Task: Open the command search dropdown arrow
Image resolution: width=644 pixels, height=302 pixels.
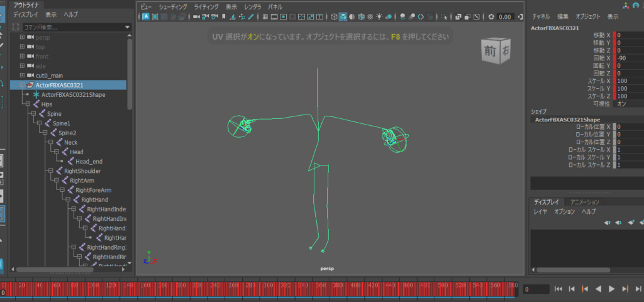Action: (127, 28)
